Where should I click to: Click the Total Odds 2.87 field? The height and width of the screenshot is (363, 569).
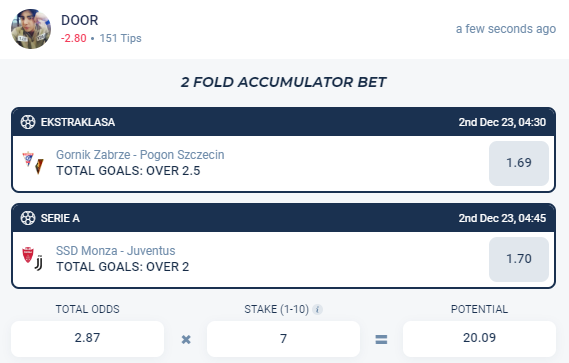pos(87,338)
